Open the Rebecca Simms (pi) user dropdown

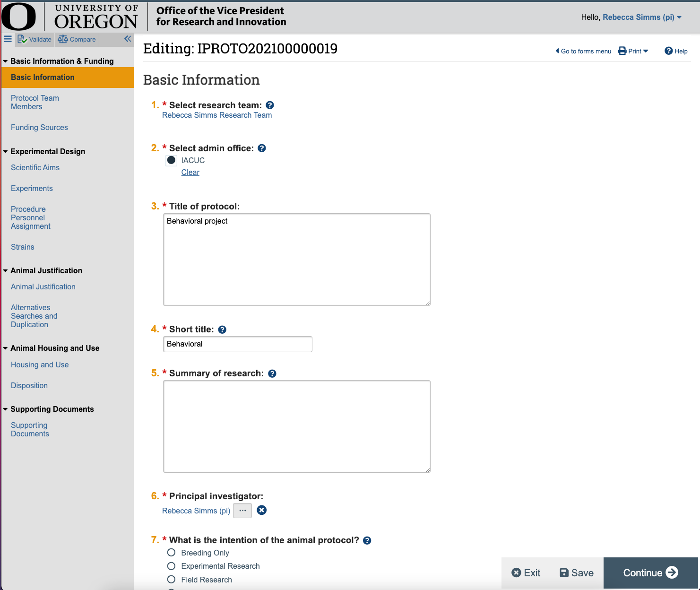point(642,17)
